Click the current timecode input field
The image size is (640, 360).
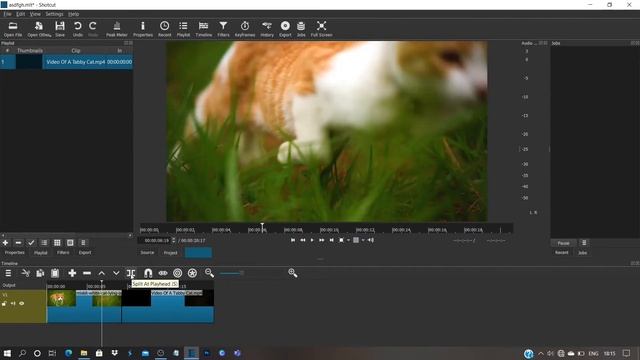(x=156, y=240)
